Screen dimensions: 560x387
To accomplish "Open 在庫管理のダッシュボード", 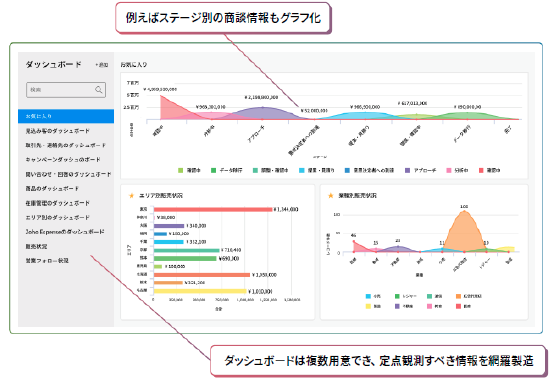I will [58, 203].
